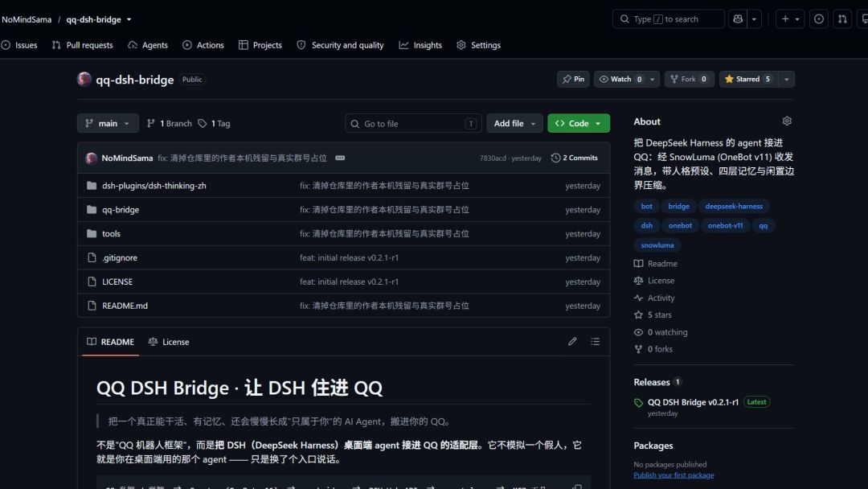Click the NoMindSama commit author avatar
The width and height of the screenshot is (868, 489).
pos(92,158)
